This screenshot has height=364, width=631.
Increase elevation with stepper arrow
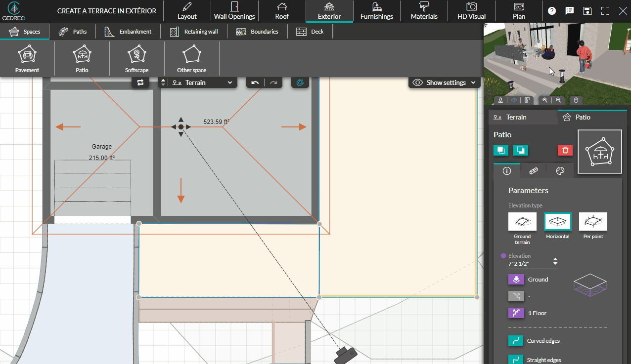coord(555,259)
